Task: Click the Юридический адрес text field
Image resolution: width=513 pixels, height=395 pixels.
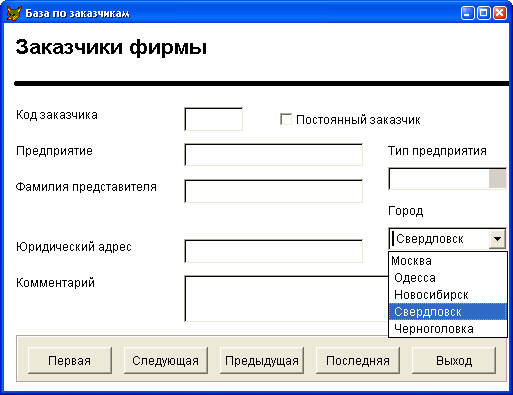Action: (x=273, y=251)
